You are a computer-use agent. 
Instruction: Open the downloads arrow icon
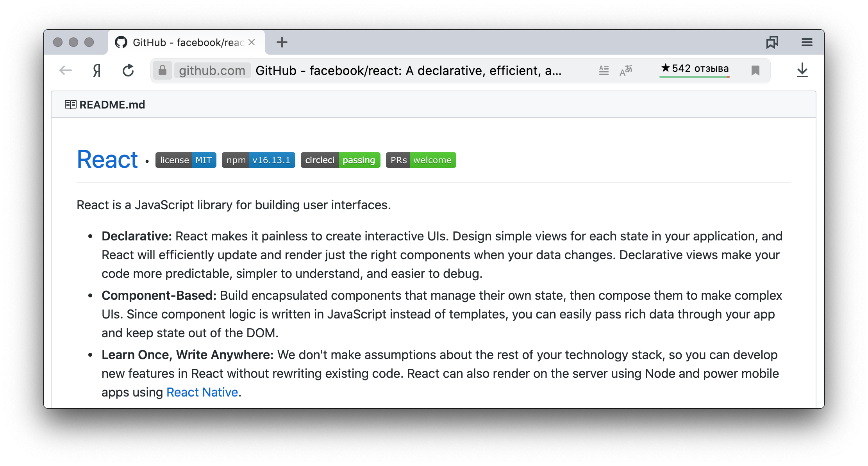click(x=802, y=71)
